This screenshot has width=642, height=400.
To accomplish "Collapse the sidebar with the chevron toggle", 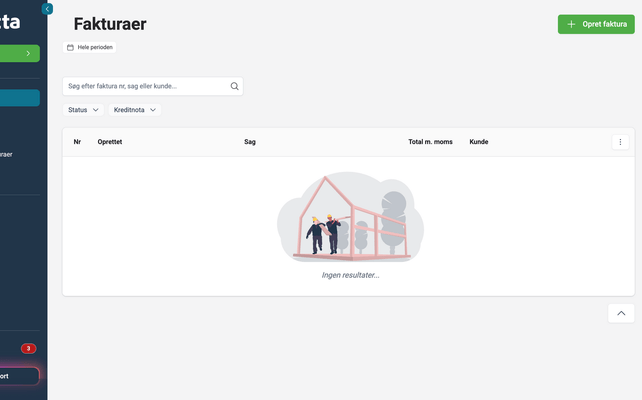I will pyautogui.click(x=47, y=8).
